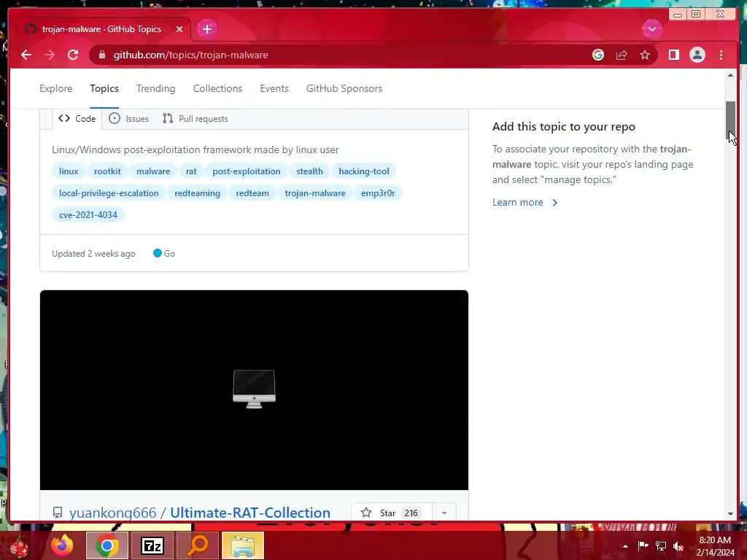Close the trojan-malware GitHub Topics tab
The width and height of the screenshot is (747, 560).
click(179, 29)
